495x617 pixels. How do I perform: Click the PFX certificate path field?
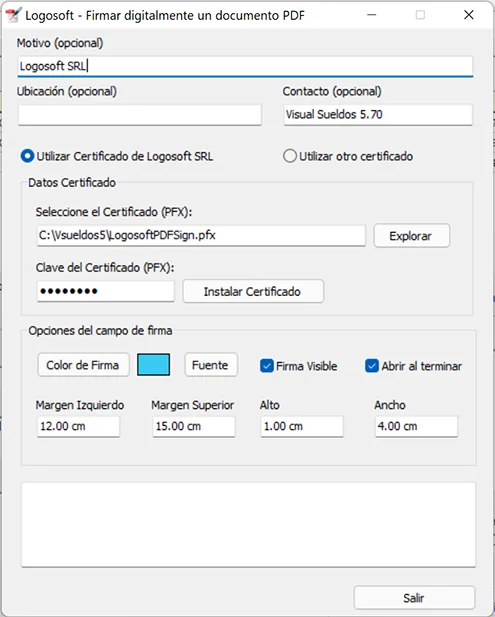tap(201, 236)
